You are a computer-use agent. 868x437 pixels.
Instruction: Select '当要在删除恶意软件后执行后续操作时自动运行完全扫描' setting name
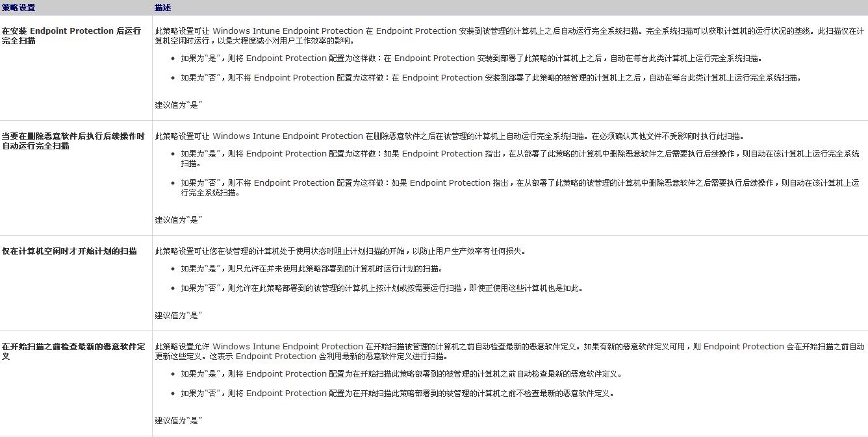coord(73,141)
